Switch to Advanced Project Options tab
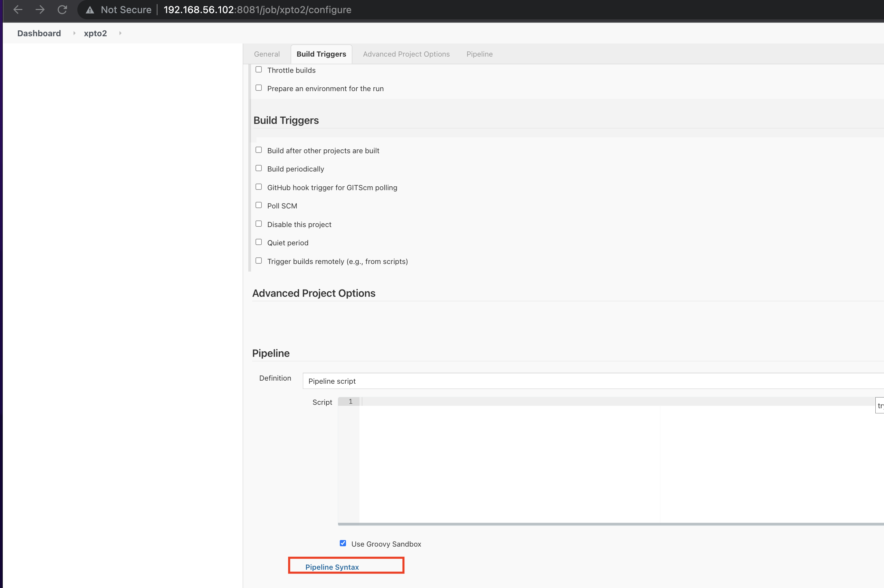884x588 pixels. click(406, 55)
